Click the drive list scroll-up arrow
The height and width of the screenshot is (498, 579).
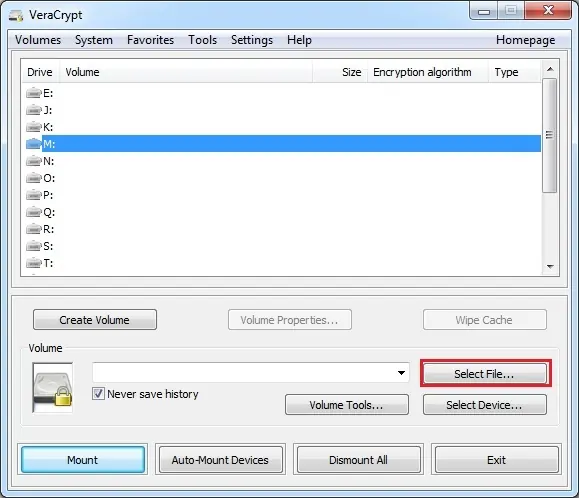click(x=550, y=69)
